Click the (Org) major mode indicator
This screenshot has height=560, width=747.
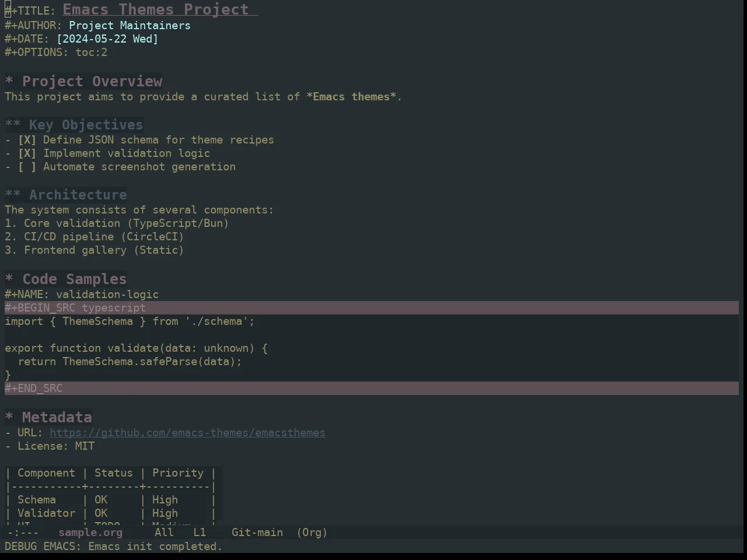click(x=312, y=533)
